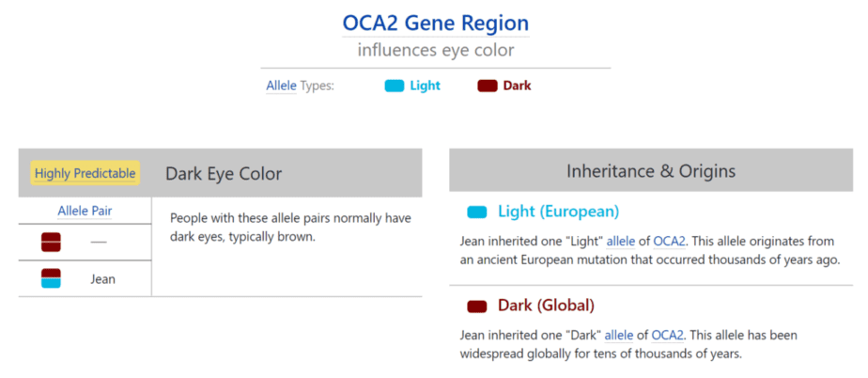
Task: Click the Inheritance & Origins header
Action: [651, 171]
